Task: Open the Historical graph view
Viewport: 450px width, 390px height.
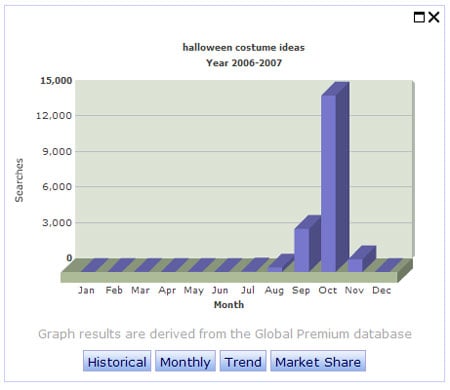Action: click(117, 361)
